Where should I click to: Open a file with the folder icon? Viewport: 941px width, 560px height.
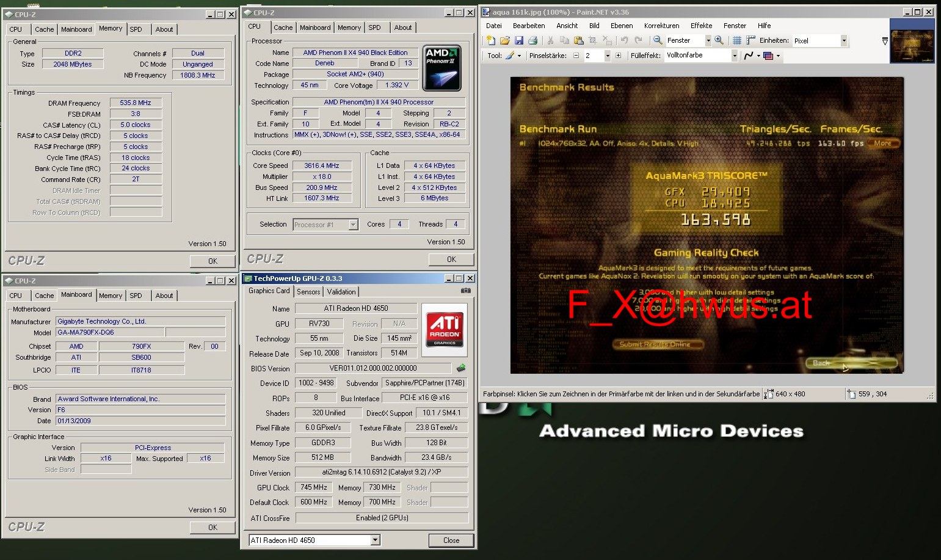click(505, 40)
